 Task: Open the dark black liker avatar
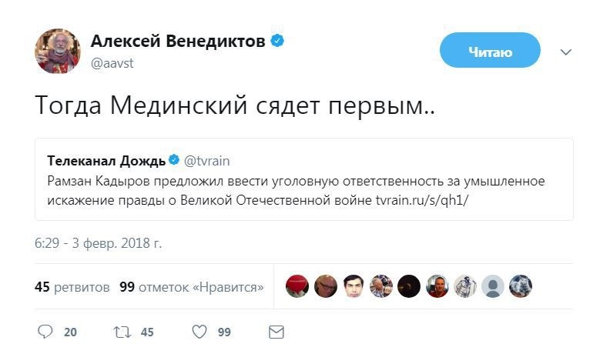pyautogui.click(x=409, y=286)
